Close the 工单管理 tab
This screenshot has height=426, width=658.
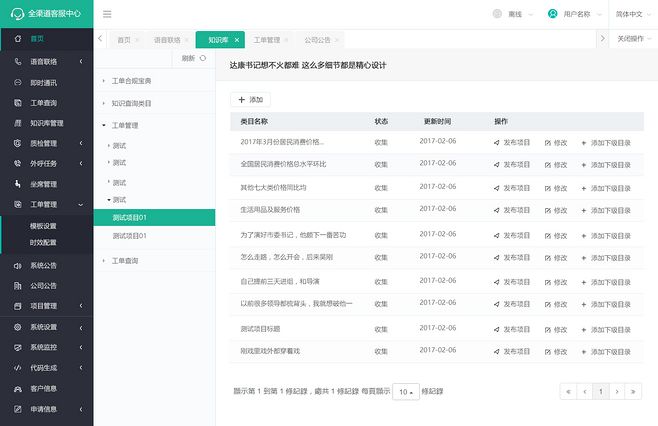click(x=286, y=40)
